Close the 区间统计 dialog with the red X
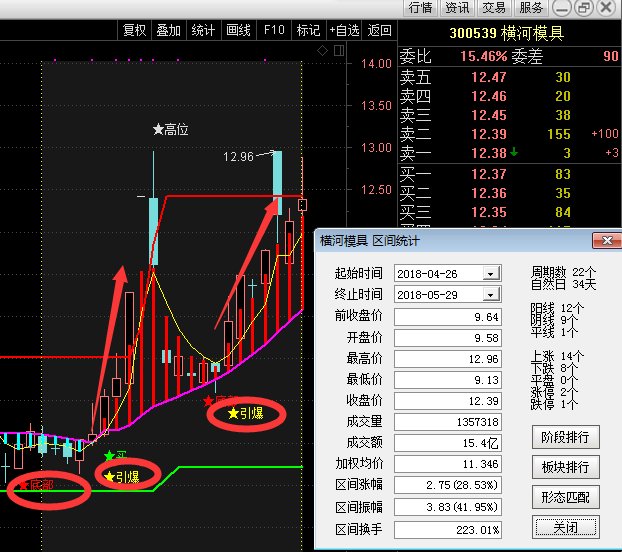 (607, 240)
